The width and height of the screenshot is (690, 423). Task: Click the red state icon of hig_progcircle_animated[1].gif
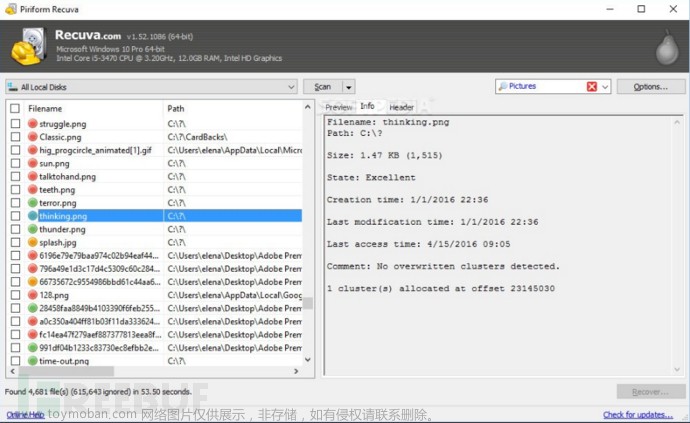click(x=33, y=150)
